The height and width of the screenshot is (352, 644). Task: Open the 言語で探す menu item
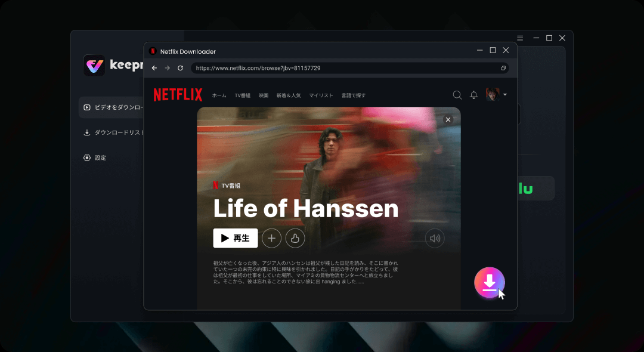353,95
